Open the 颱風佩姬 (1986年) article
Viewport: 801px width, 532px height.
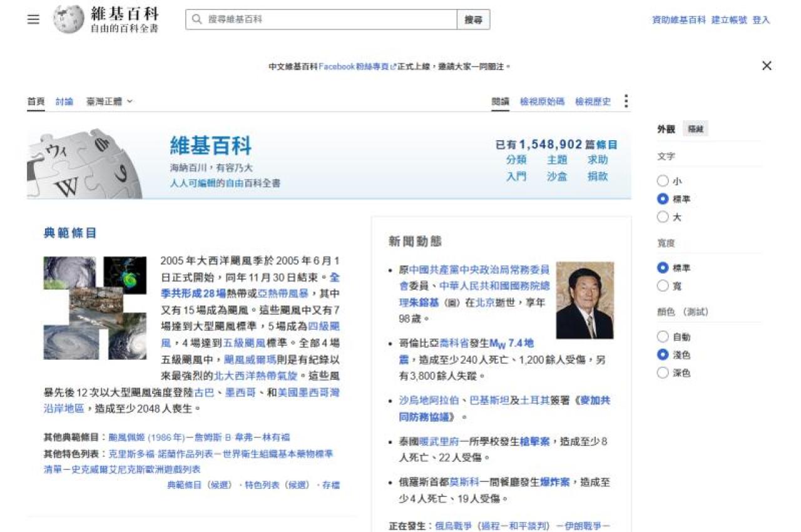tap(147, 437)
